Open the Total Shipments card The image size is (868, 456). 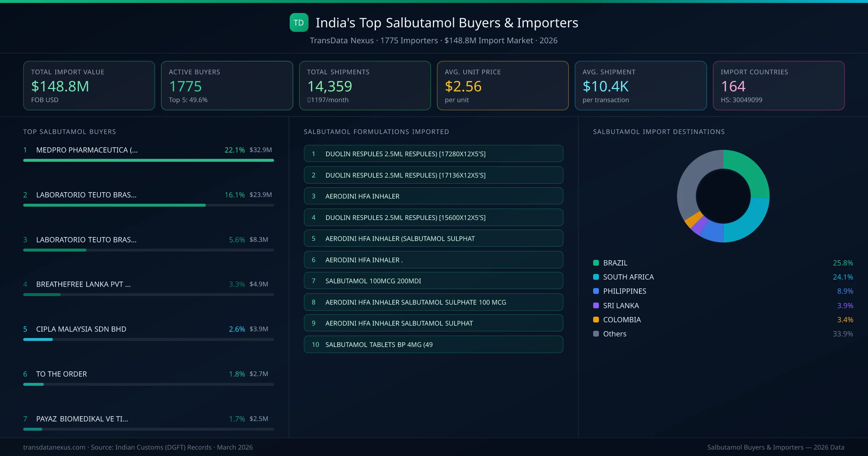[365, 85]
